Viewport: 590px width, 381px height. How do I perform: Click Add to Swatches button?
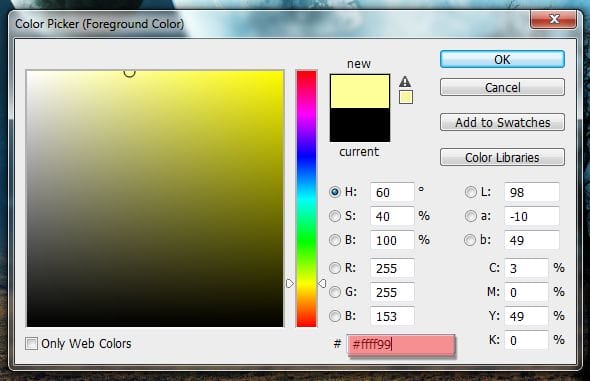[502, 122]
